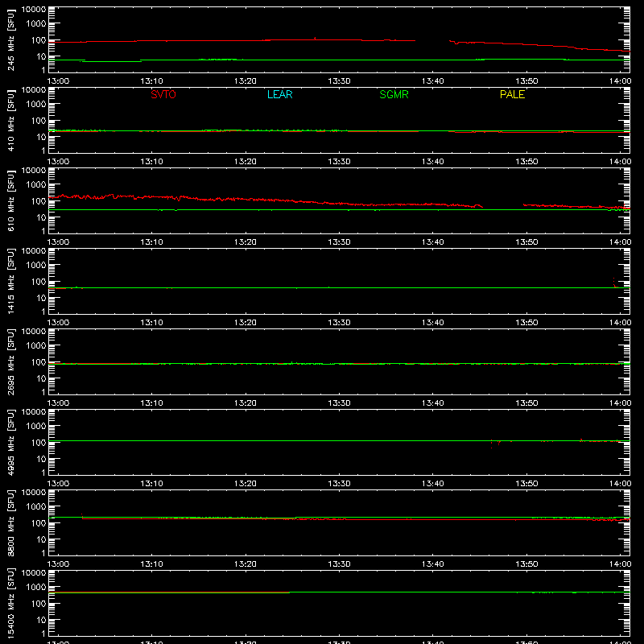Click 13:50 tick label below 4995 MHz plot
This screenshot has height=644, width=644.
coord(526,484)
